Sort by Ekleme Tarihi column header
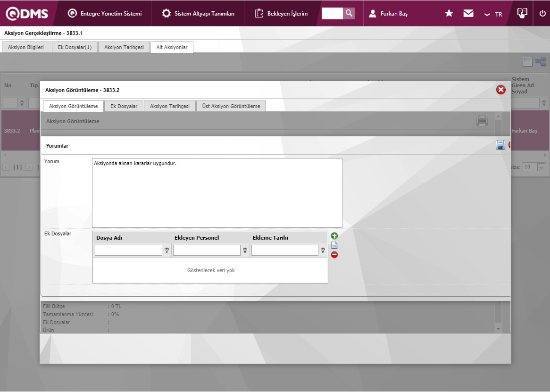Viewport: 550px width, 392px height. coord(270,238)
